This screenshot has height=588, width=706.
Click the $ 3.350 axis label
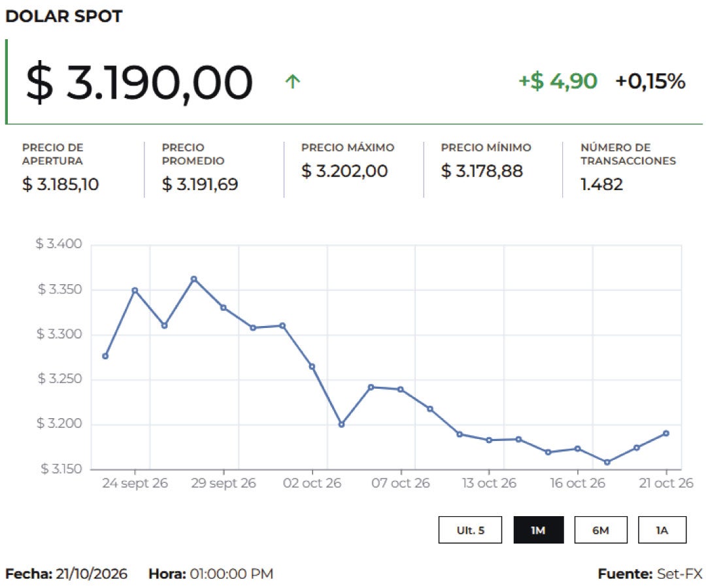(59, 289)
